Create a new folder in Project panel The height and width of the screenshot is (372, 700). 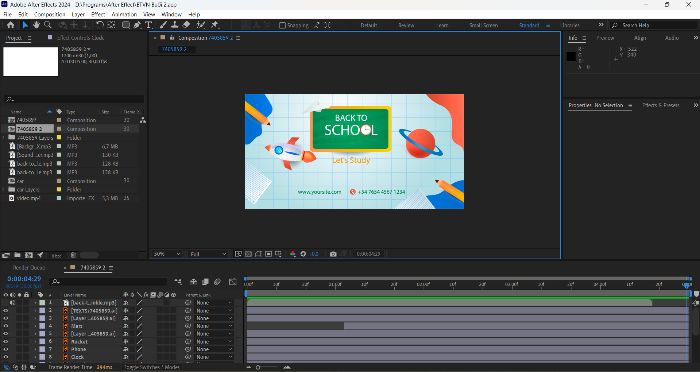(17, 255)
